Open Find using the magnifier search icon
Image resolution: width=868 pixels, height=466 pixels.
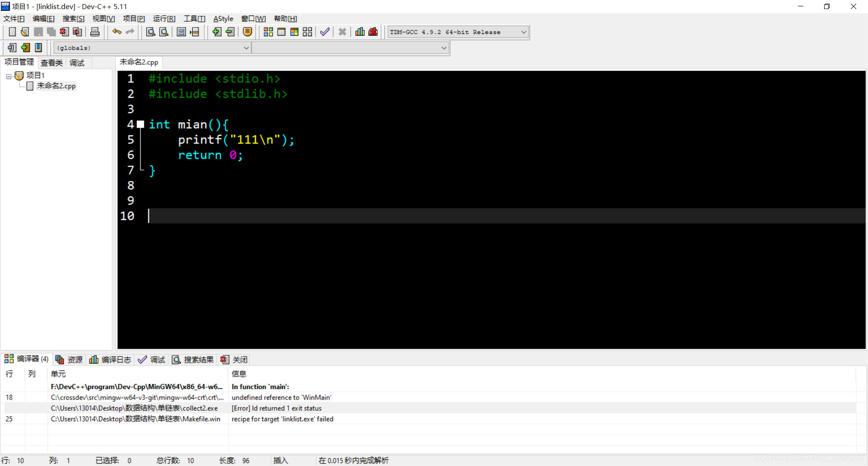(150, 32)
